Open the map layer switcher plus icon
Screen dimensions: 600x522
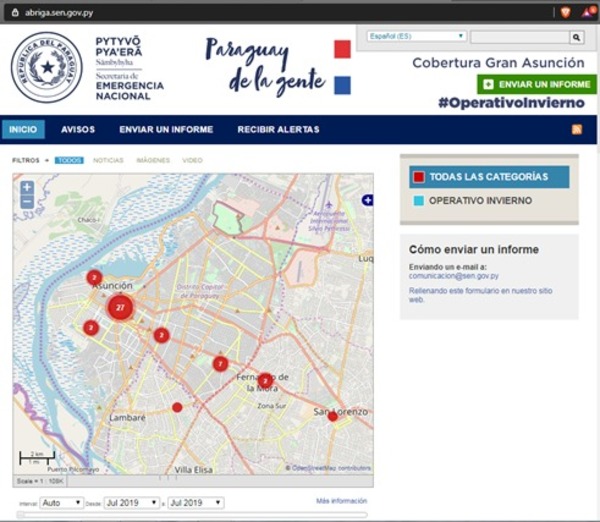pos(367,200)
